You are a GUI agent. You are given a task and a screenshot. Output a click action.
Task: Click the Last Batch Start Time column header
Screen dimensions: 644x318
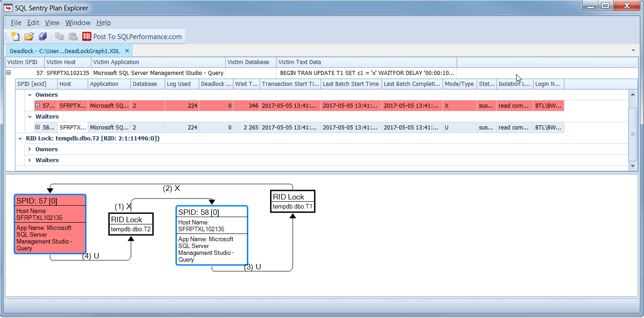[x=352, y=84]
